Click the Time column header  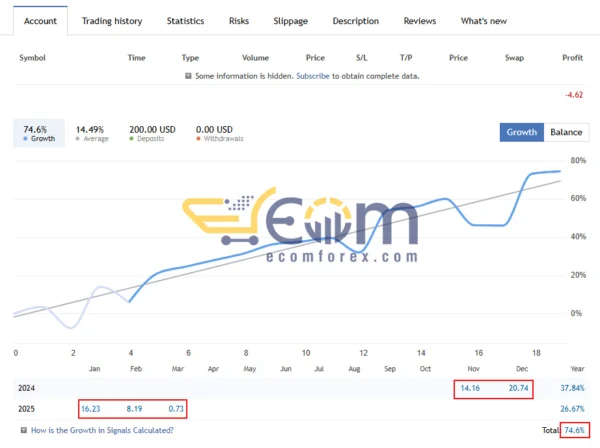(x=136, y=58)
